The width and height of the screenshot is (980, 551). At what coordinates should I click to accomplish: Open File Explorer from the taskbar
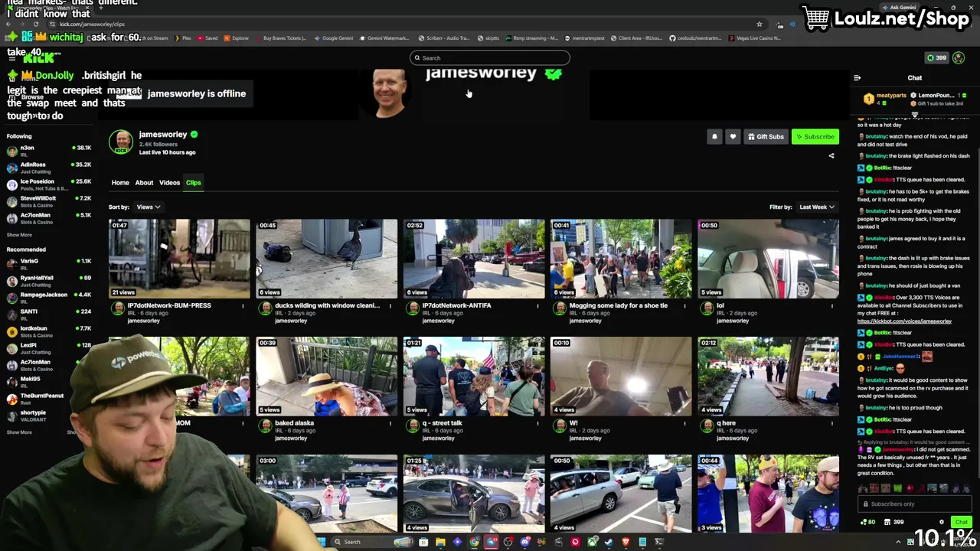(440, 542)
